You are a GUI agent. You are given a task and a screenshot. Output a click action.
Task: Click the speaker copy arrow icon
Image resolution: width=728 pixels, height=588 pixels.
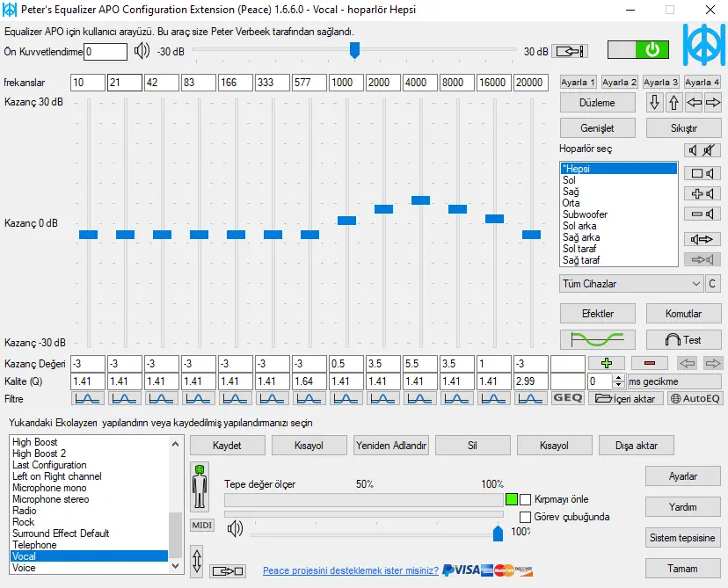point(702,239)
